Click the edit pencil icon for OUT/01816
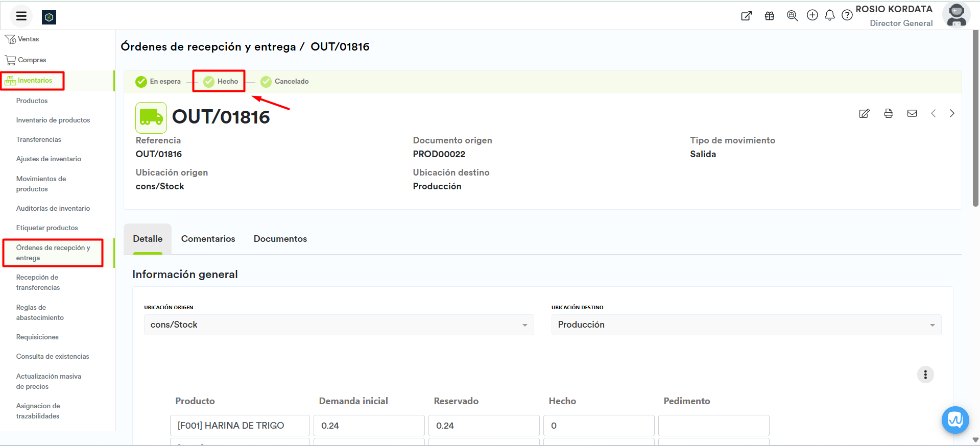The height and width of the screenshot is (446, 980). (864, 113)
